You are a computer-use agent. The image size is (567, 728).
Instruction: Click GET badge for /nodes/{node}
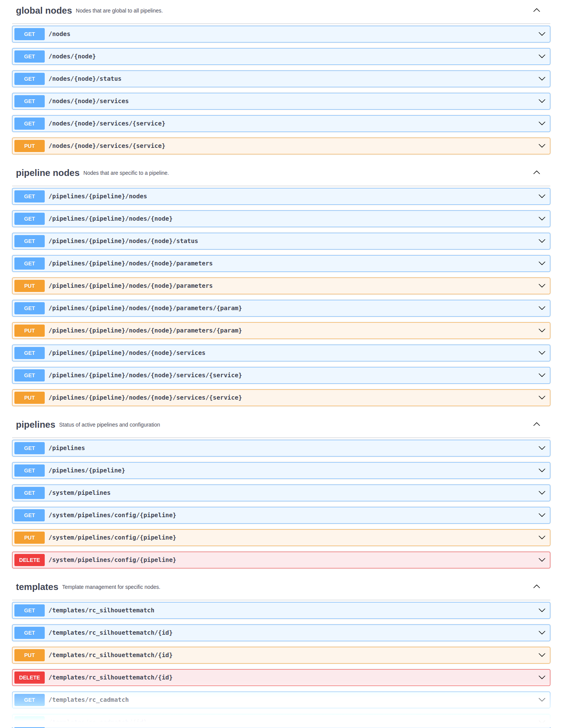tap(30, 56)
